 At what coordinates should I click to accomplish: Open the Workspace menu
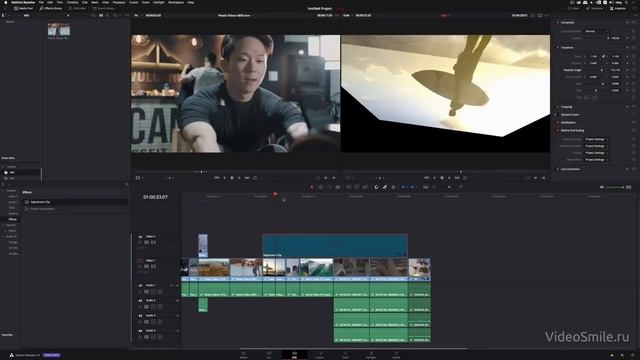point(176,2)
